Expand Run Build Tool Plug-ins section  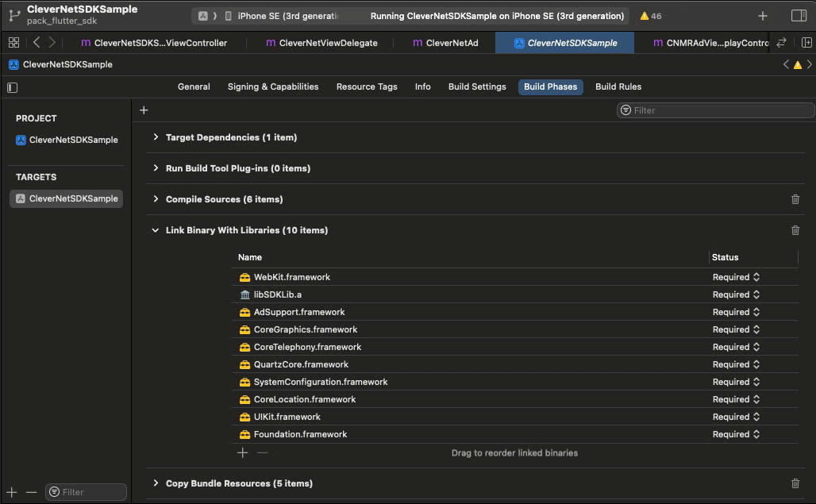(155, 168)
